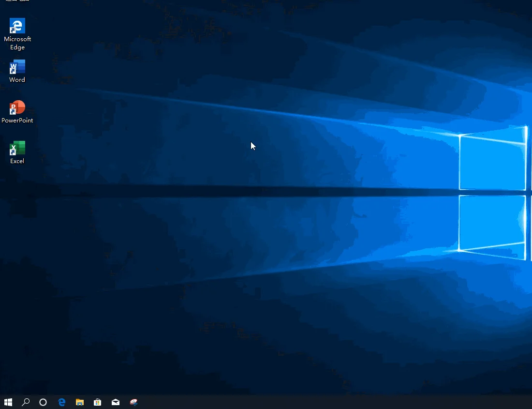Open Microsoft Store from the taskbar
The width and height of the screenshot is (532, 409).
[98, 402]
